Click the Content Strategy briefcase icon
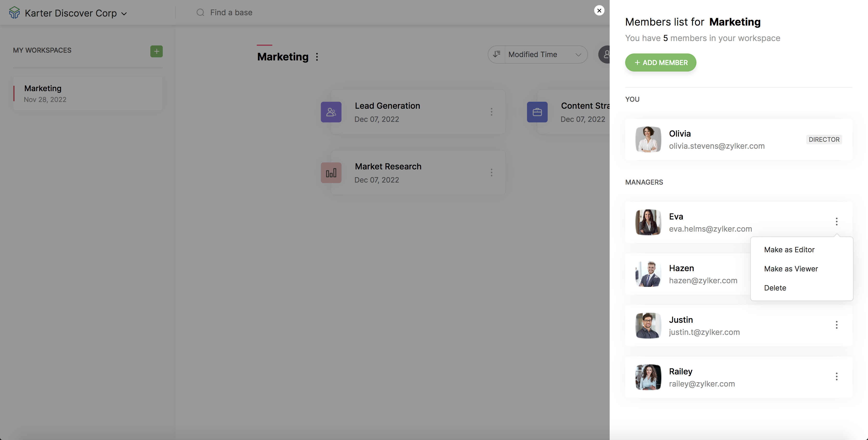This screenshot has width=868, height=440. point(537,112)
